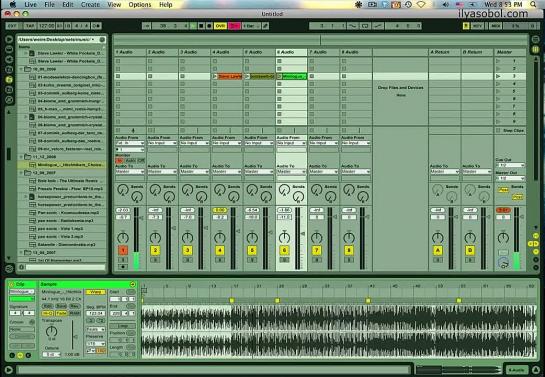Adjust track 1 pan knob
The width and height of the screenshot is (545, 377).
tap(123, 238)
